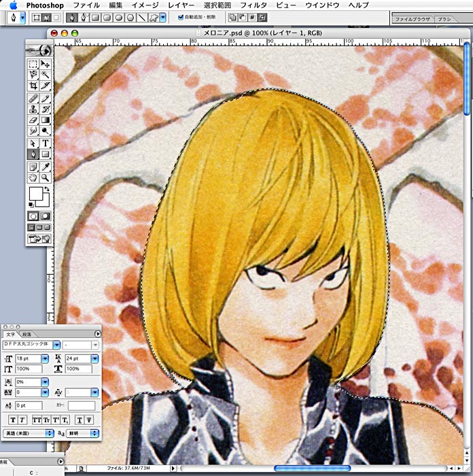Open the character panel flyout menu arrow
473x476 pixels.
98,334
